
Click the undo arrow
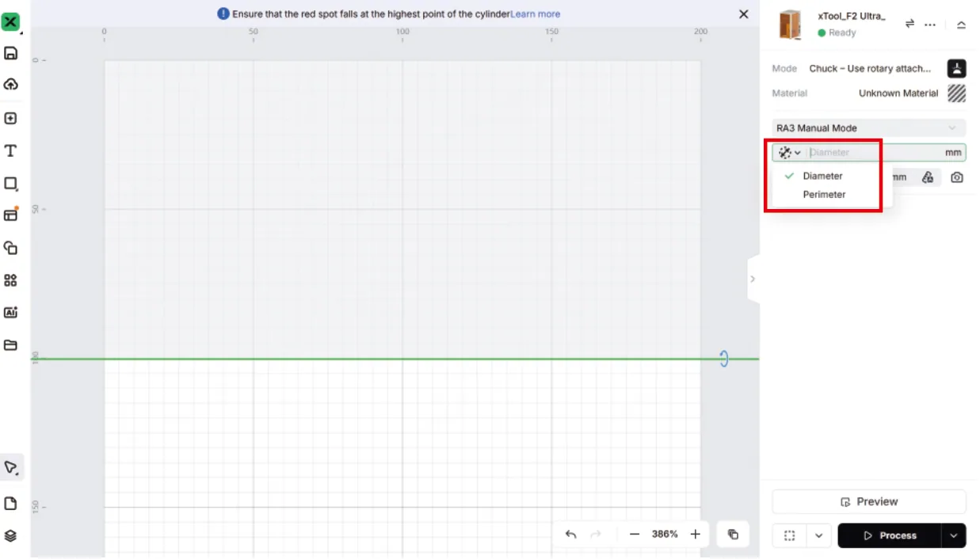(x=570, y=534)
